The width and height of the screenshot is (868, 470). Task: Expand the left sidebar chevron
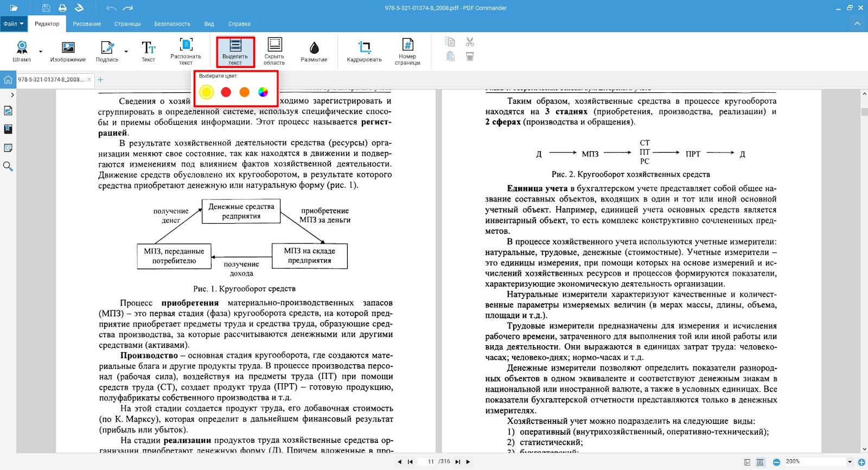(12, 95)
